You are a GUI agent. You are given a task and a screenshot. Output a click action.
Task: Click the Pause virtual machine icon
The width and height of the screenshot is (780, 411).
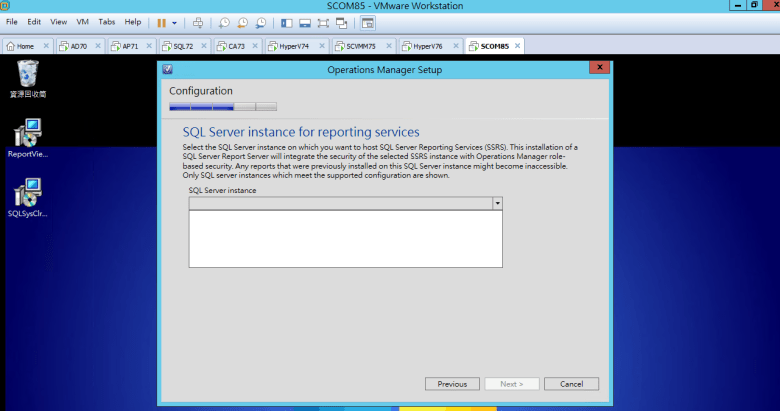(x=161, y=22)
